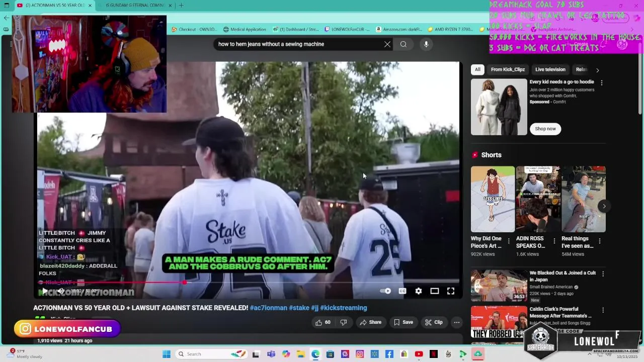Switch to the AC7IONMAN VS 50 YEAR OLD tab
The height and width of the screenshot is (362, 644).
[54, 6]
